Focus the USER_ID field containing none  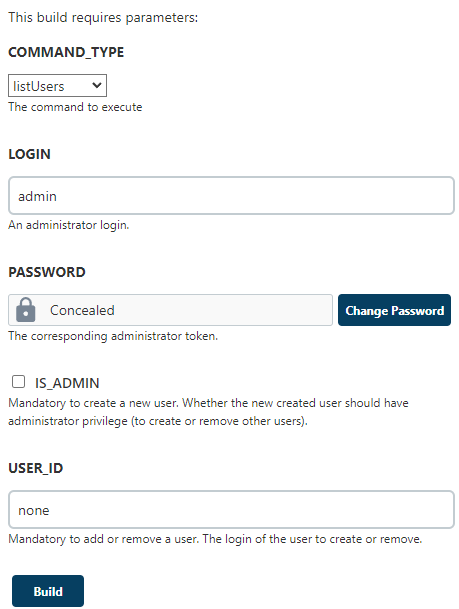tap(231, 510)
